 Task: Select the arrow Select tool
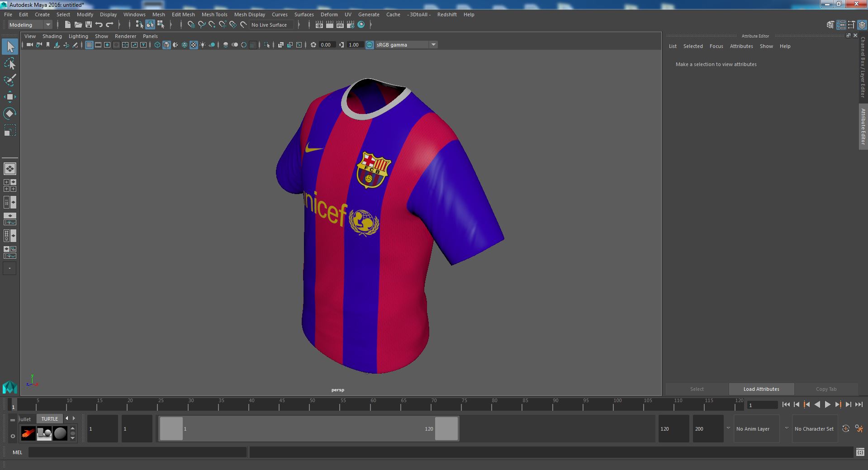(10, 47)
